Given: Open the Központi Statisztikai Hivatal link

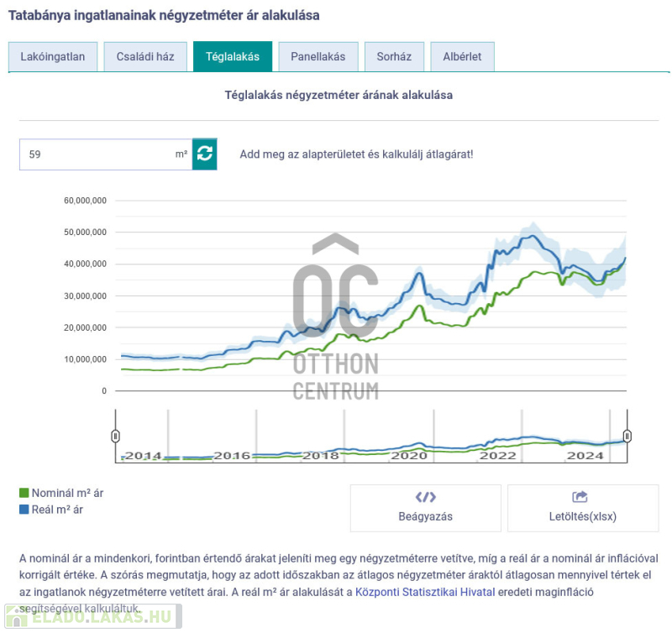Looking at the screenshot, I should 425,592.
